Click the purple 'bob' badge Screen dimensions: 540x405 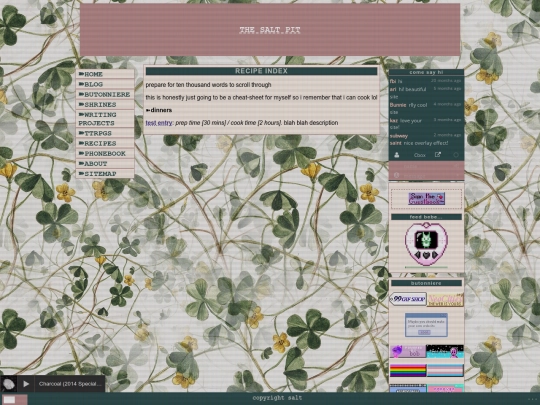tap(408, 352)
